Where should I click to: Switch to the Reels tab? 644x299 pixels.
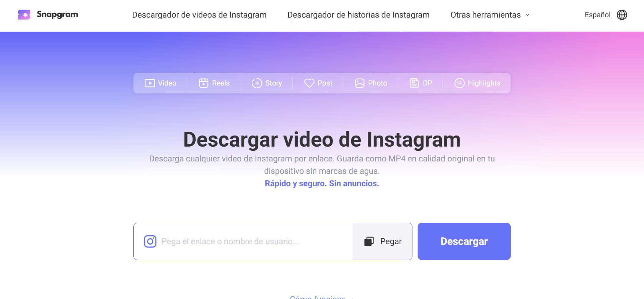[214, 83]
